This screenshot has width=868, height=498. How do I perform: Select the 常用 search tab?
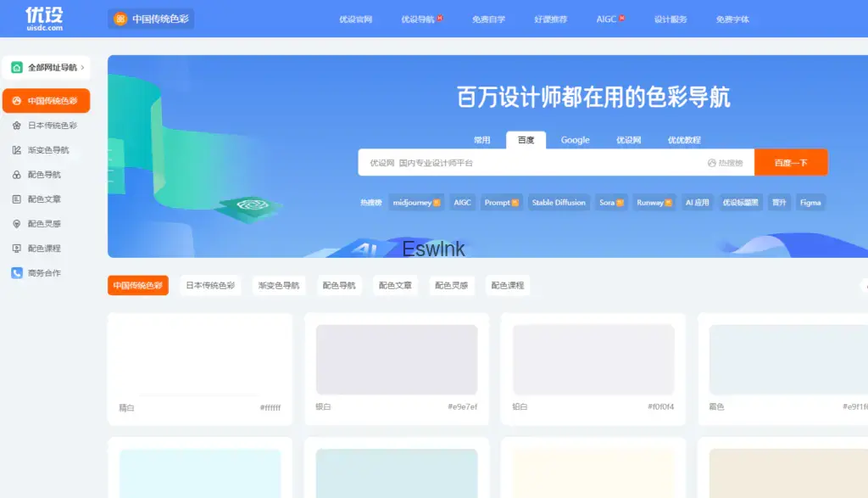click(481, 140)
